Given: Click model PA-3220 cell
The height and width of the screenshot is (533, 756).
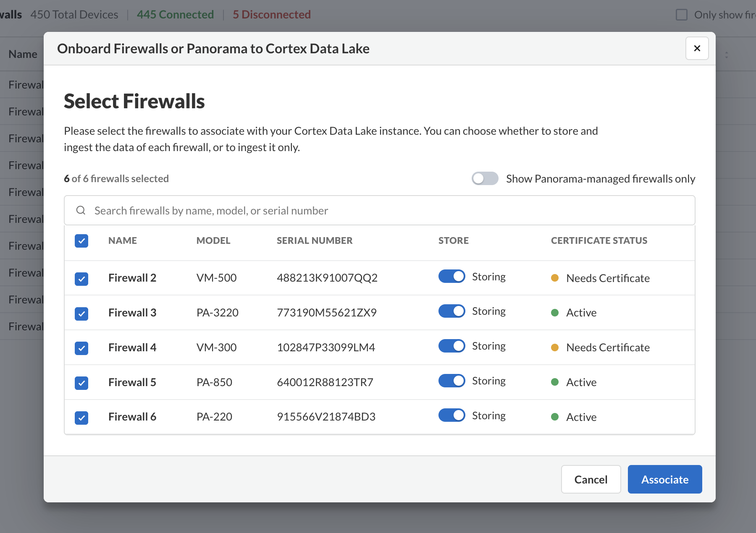Looking at the screenshot, I should (218, 313).
